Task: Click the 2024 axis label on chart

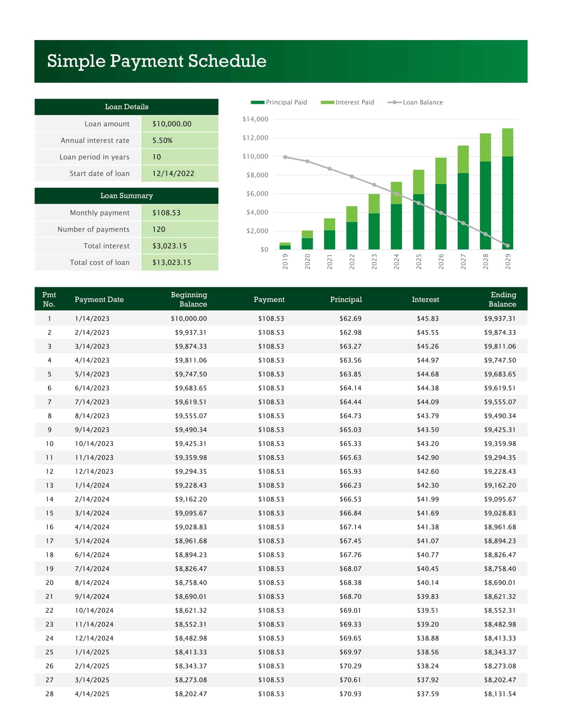Action: coord(396,261)
